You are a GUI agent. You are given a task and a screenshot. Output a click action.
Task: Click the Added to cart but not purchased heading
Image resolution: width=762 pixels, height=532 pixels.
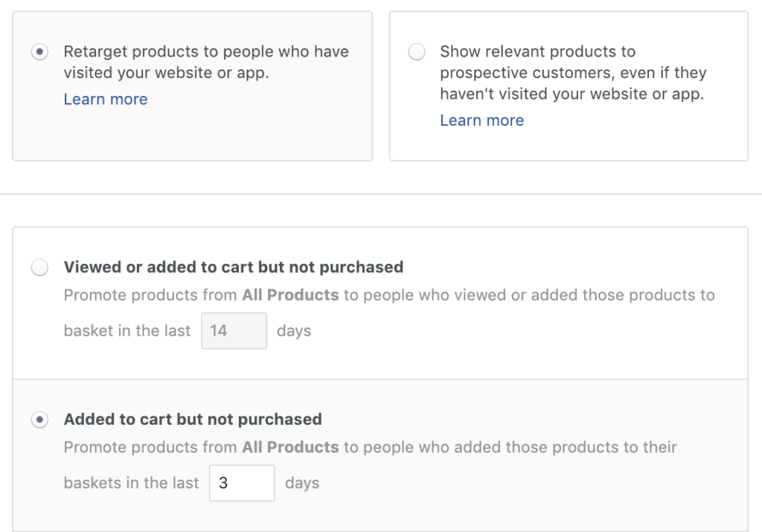(x=193, y=420)
